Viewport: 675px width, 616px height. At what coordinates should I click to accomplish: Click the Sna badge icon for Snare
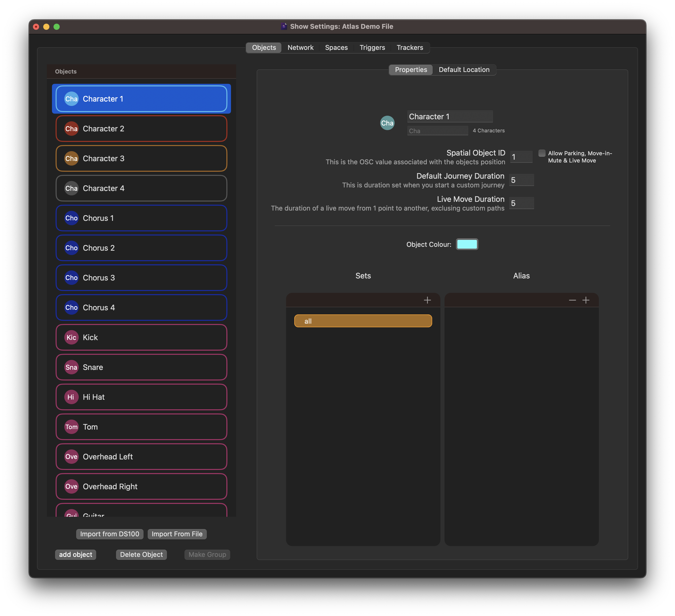[71, 367]
